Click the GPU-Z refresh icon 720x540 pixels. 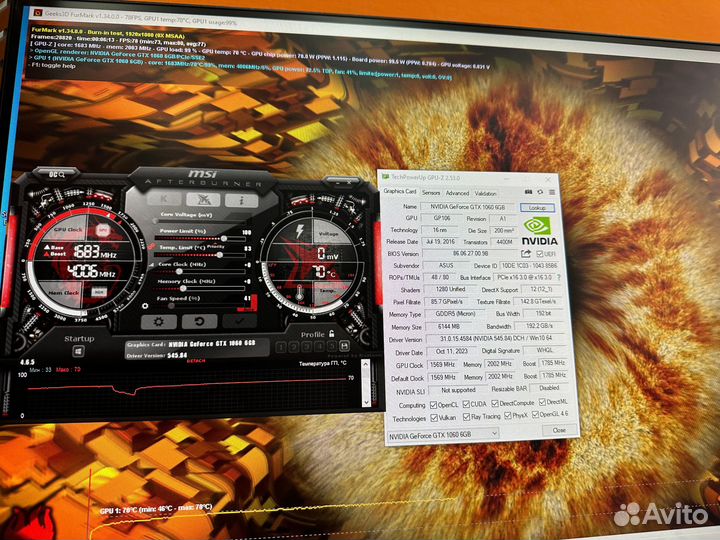point(540,192)
